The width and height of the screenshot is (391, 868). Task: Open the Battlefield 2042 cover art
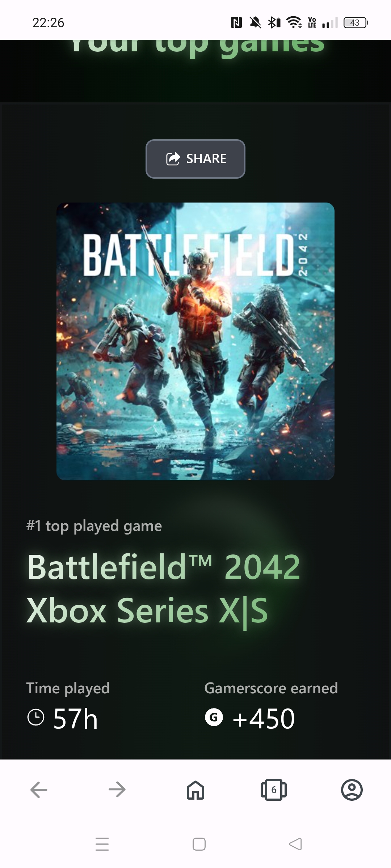pyautogui.click(x=195, y=341)
